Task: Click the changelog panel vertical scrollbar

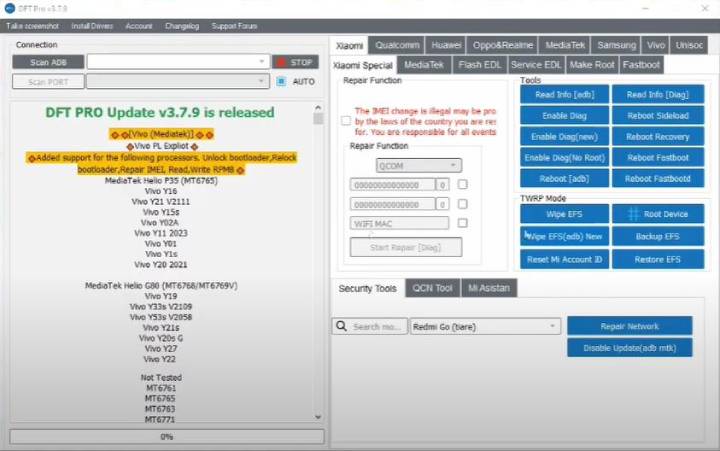Action: (x=318, y=260)
